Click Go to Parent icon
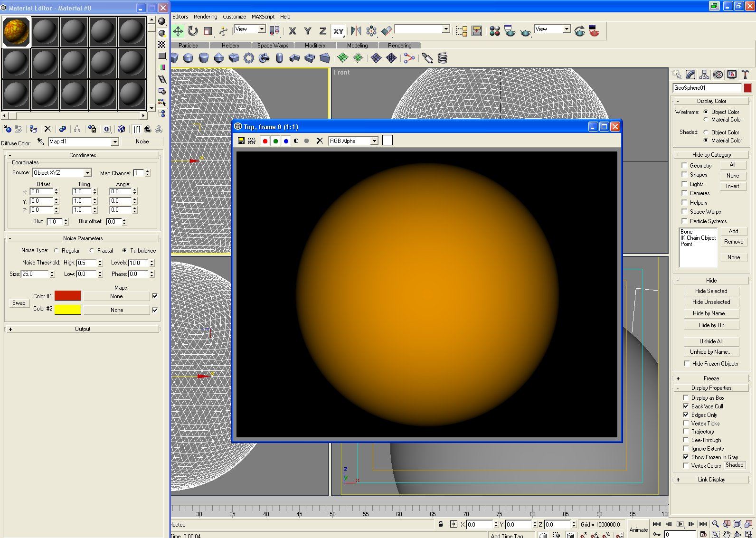Screen dimensions: 756x538 pos(148,129)
